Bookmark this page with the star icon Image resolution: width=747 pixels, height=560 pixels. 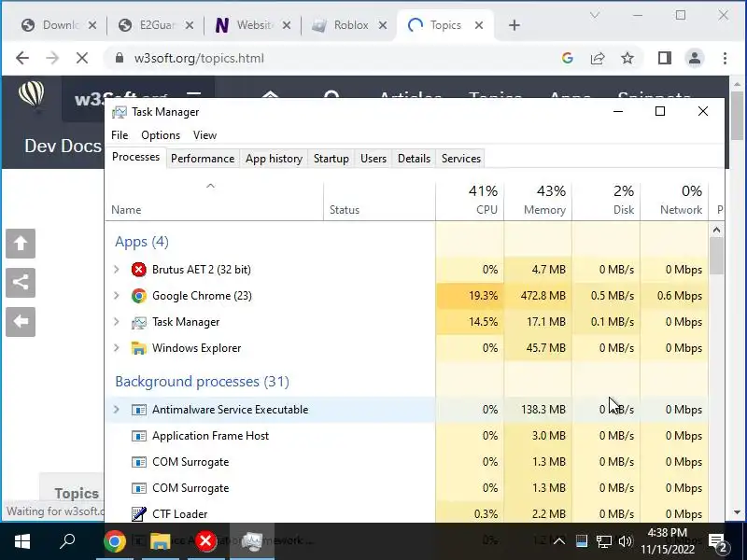pos(627,58)
